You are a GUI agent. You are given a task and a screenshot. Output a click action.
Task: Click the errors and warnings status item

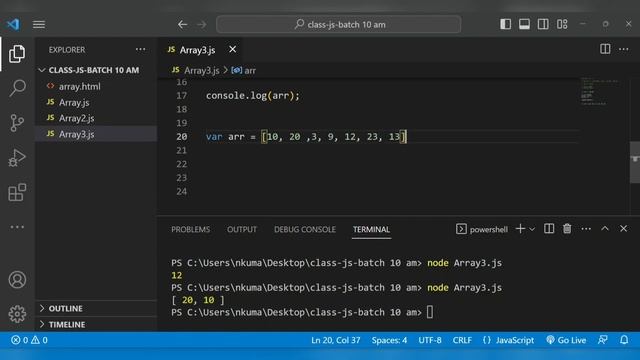pos(29,340)
